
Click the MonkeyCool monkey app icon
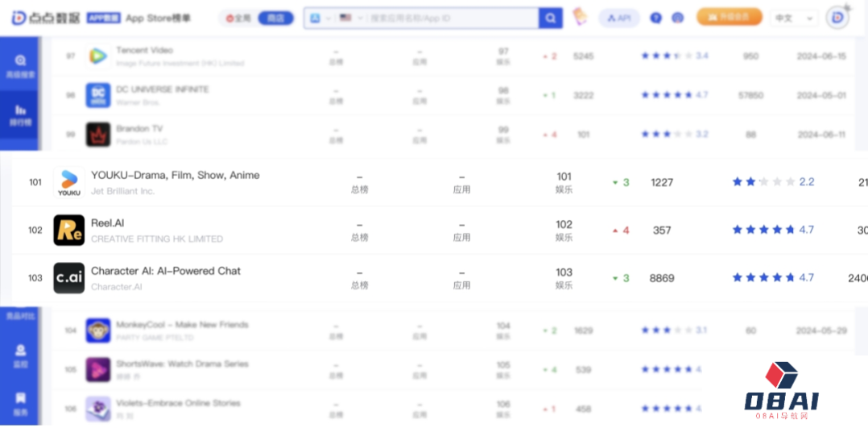point(98,330)
